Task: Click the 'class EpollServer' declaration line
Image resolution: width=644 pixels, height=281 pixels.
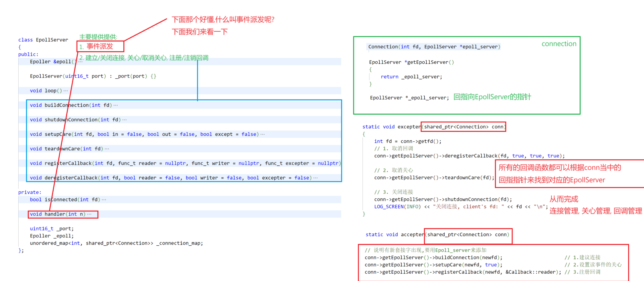Action: [x=43, y=40]
